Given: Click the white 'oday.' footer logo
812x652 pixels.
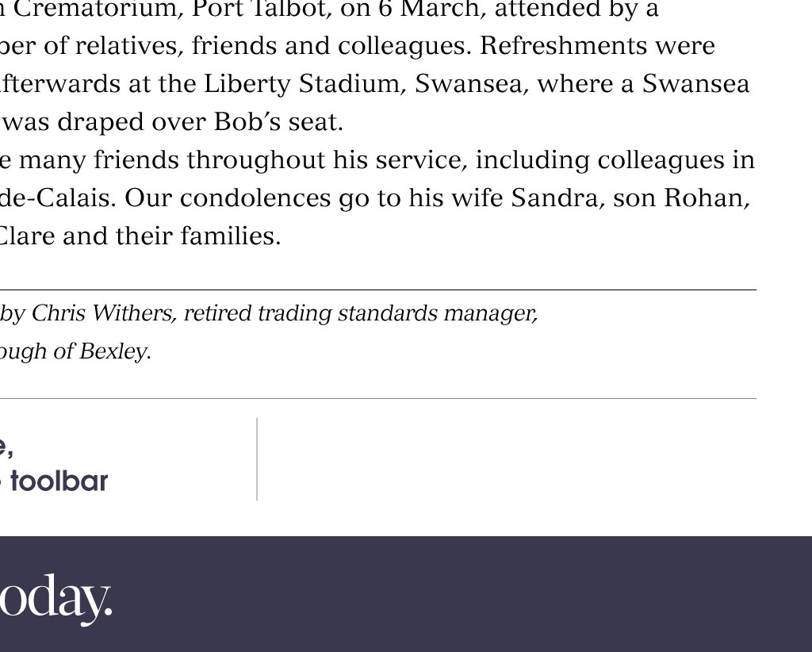Looking at the screenshot, I should click(x=56, y=600).
